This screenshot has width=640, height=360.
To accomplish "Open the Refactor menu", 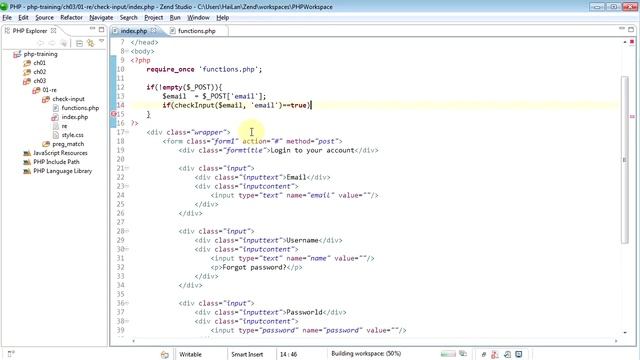I will tap(71, 18).
